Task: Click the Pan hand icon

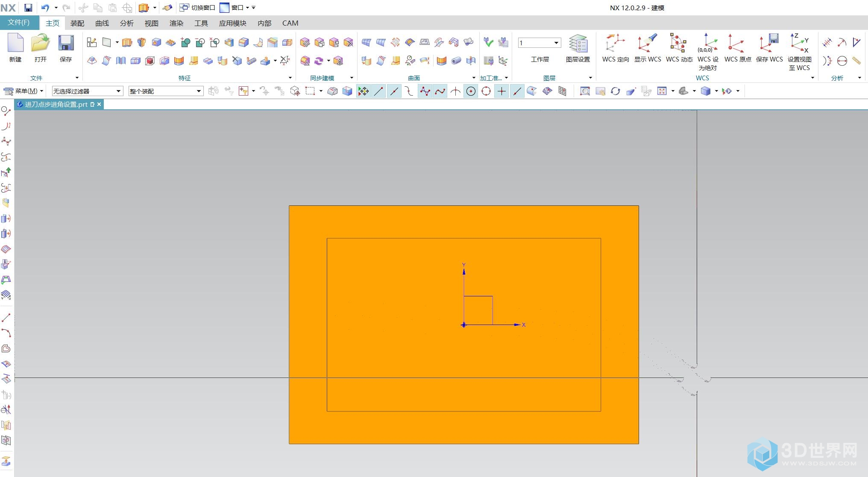Action: [x=600, y=91]
